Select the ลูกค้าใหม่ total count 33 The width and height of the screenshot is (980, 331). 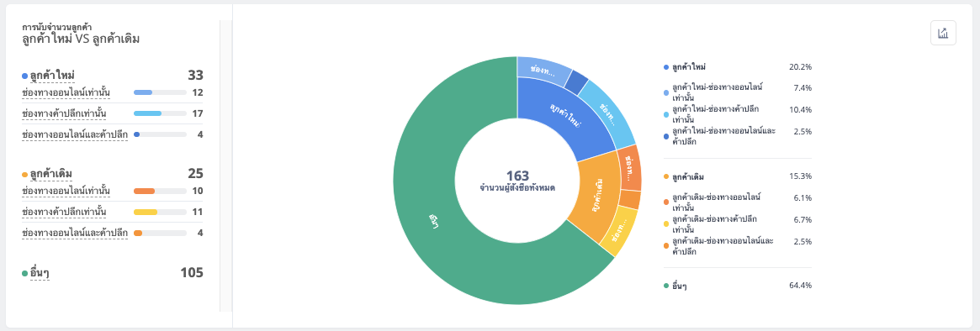click(x=196, y=76)
